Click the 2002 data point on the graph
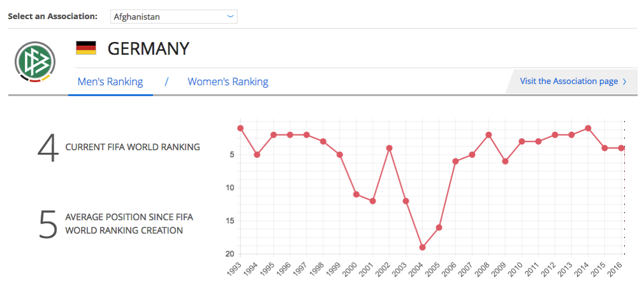 pos(389,148)
